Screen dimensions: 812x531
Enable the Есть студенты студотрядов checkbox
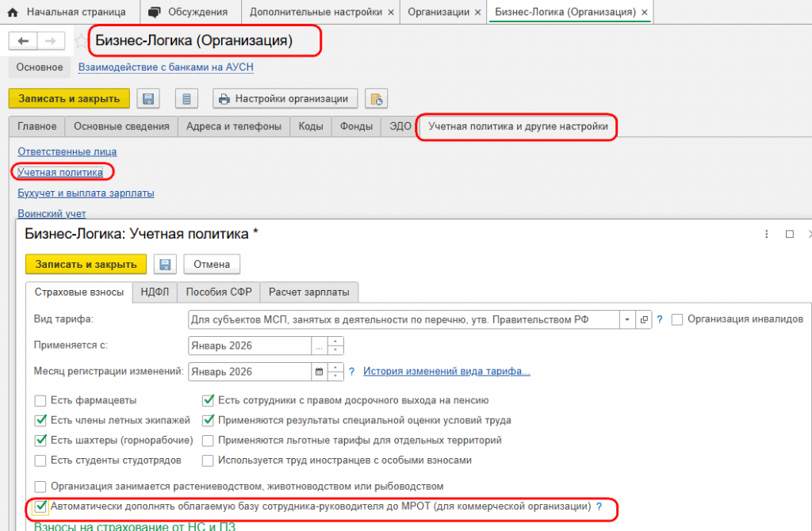click(x=40, y=460)
